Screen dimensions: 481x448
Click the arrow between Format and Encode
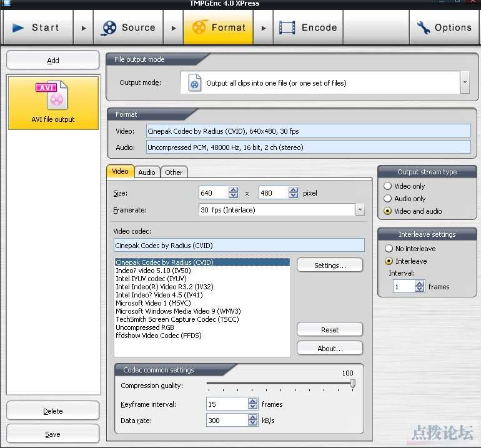tap(264, 28)
